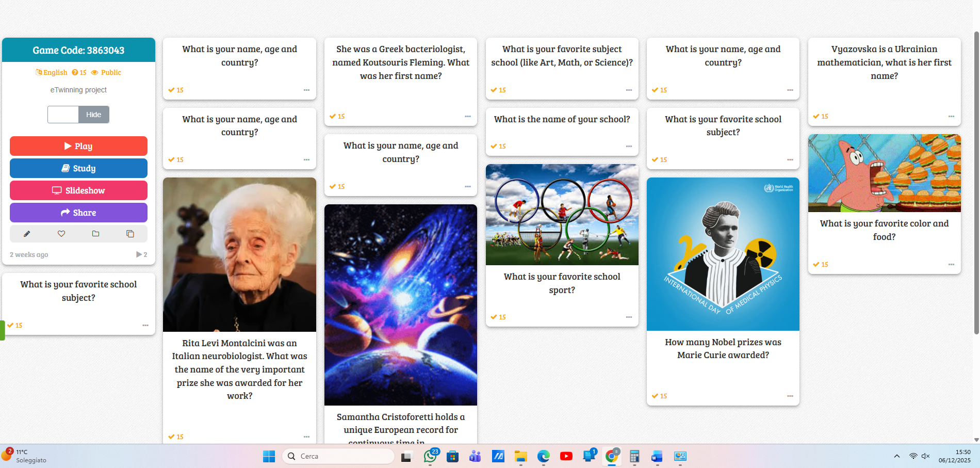980x468 pixels.
Task: Click the pencil edit icon in sidebar
Action: pos(27,234)
